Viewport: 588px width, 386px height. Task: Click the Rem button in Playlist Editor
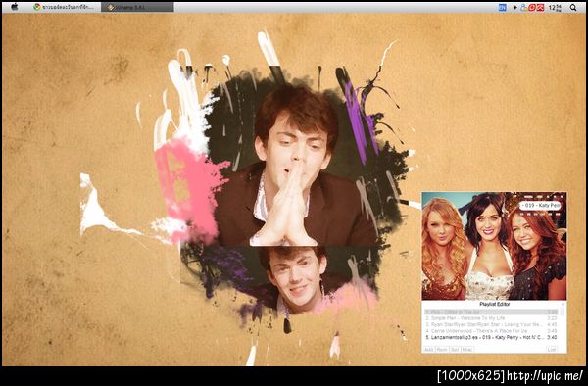coord(442,350)
